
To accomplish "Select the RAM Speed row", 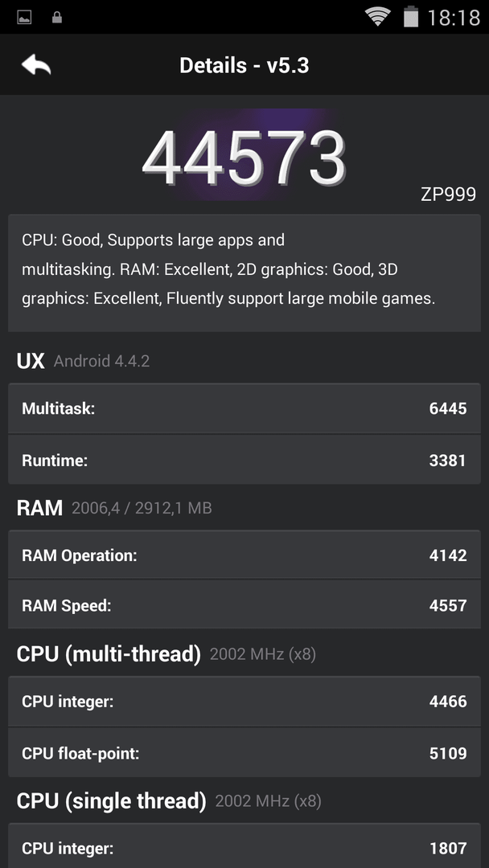I will pyautogui.click(x=244, y=605).
